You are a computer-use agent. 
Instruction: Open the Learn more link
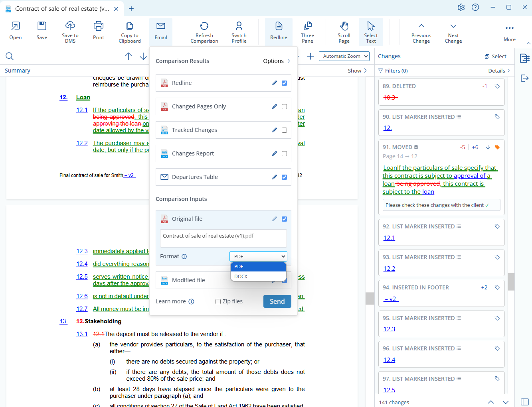[171, 301]
